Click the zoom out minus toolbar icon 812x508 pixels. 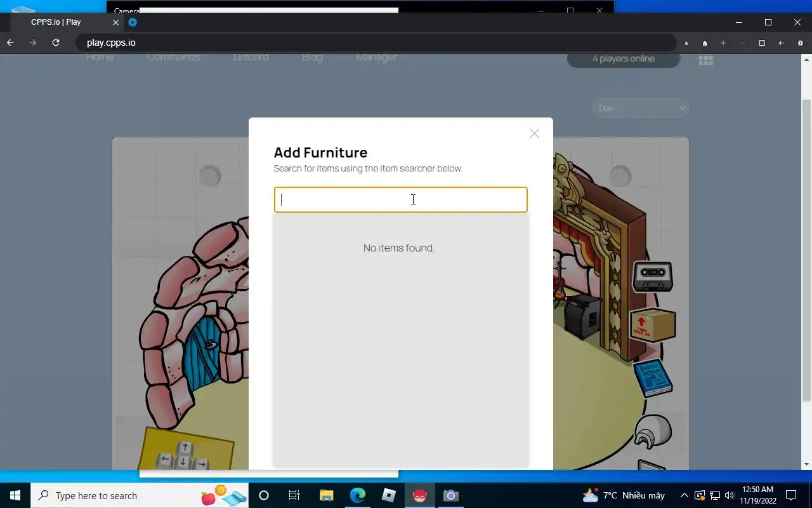tap(743, 43)
